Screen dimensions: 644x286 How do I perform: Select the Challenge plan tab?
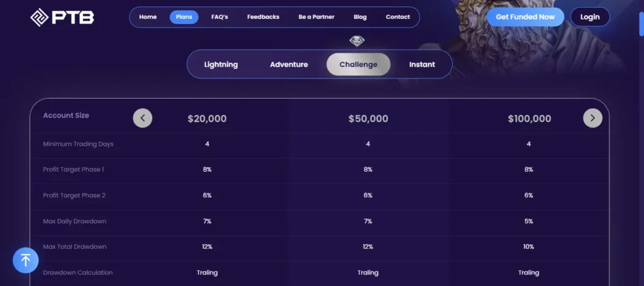click(x=358, y=64)
